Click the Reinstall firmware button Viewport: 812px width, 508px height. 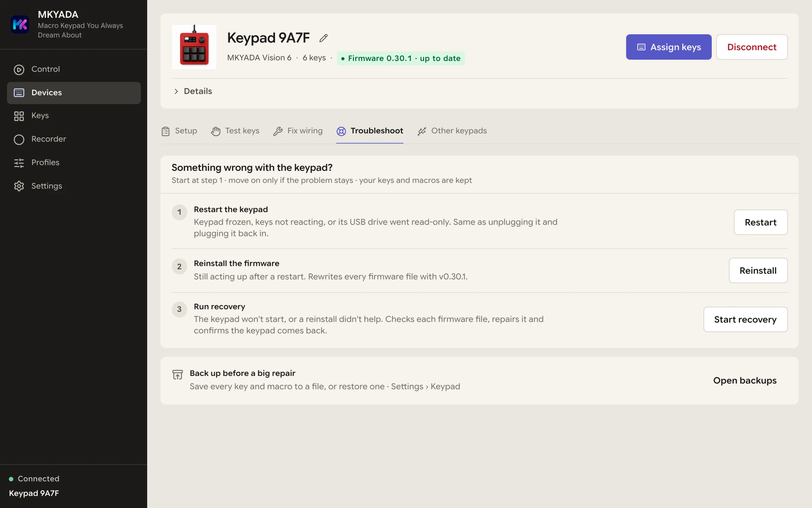point(758,271)
